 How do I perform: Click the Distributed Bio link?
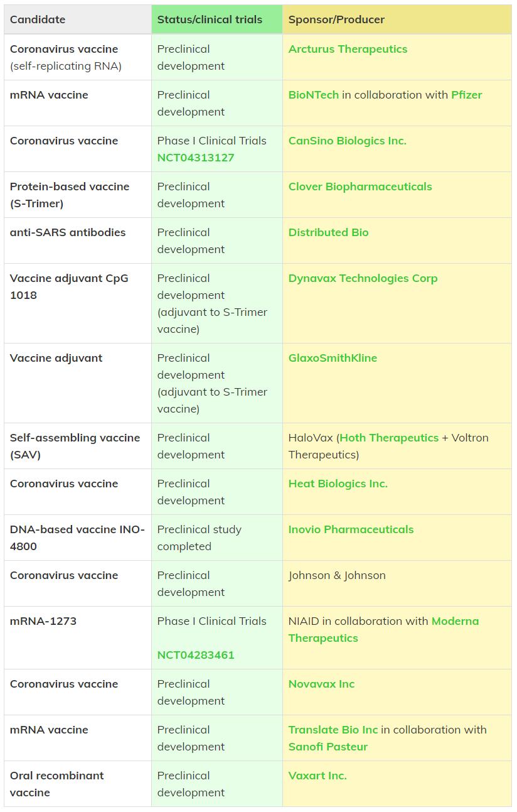pyautogui.click(x=328, y=232)
